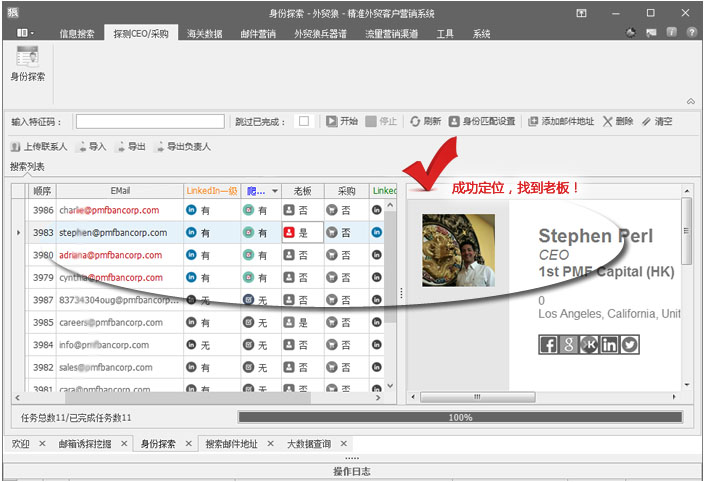Open the LinkedIn icon in profile card
The image size is (705, 482).
click(x=609, y=345)
